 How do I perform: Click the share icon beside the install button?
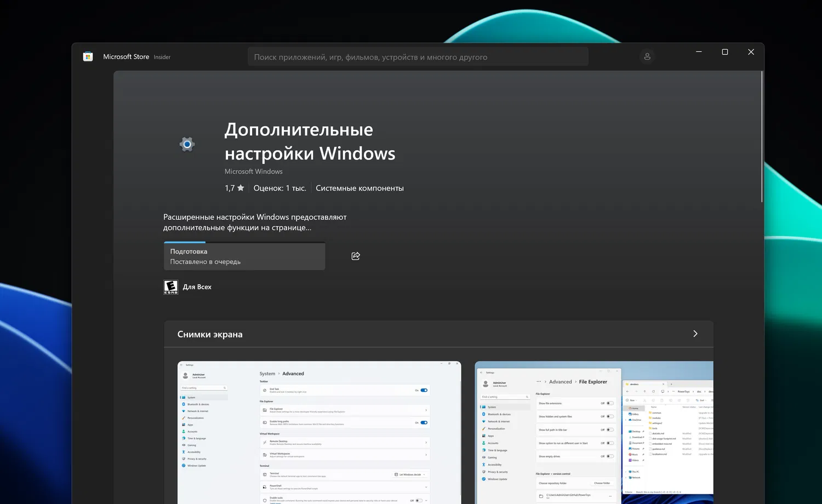pyautogui.click(x=356, y=256)
